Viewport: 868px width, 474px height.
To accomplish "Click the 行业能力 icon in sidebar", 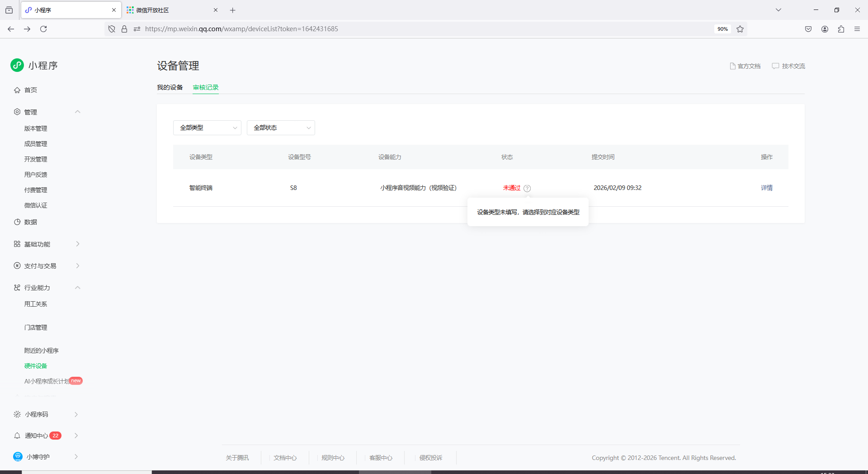I will pos(17,288).
